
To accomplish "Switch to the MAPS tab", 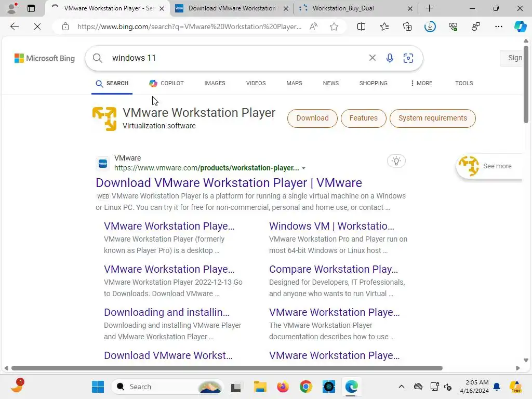I will click(294, 83).
